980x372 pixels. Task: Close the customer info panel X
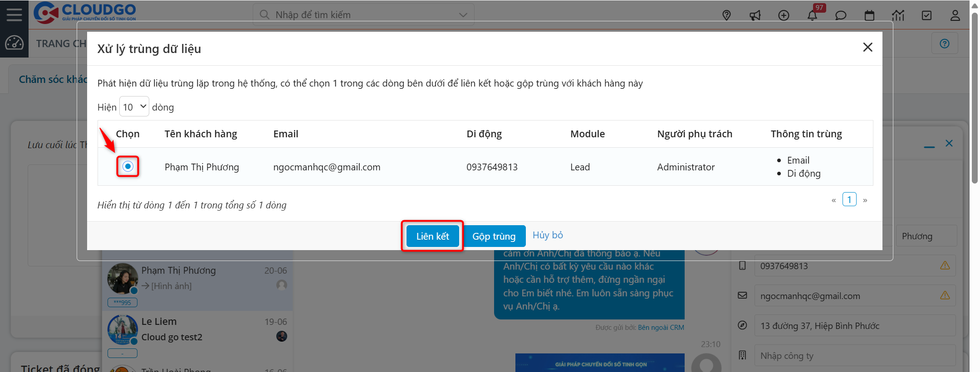click(949, 143)
